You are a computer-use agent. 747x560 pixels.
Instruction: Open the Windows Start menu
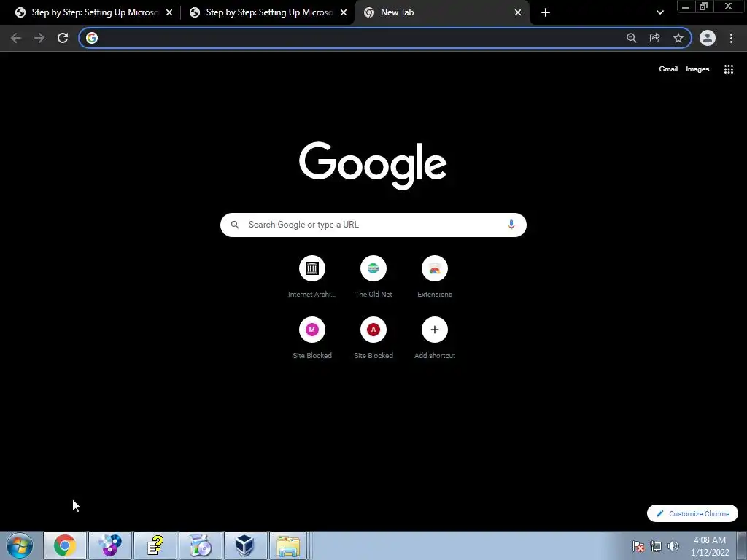click(20, 545)
